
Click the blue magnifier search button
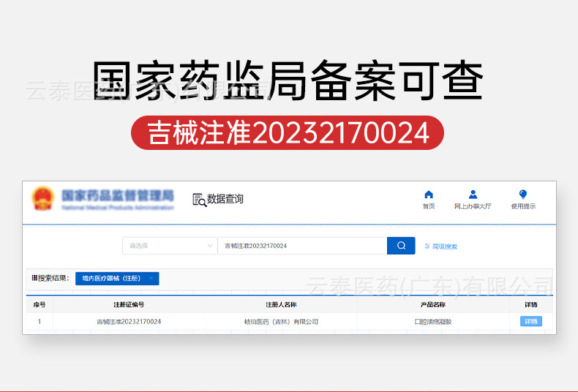[x=401, y=246]
